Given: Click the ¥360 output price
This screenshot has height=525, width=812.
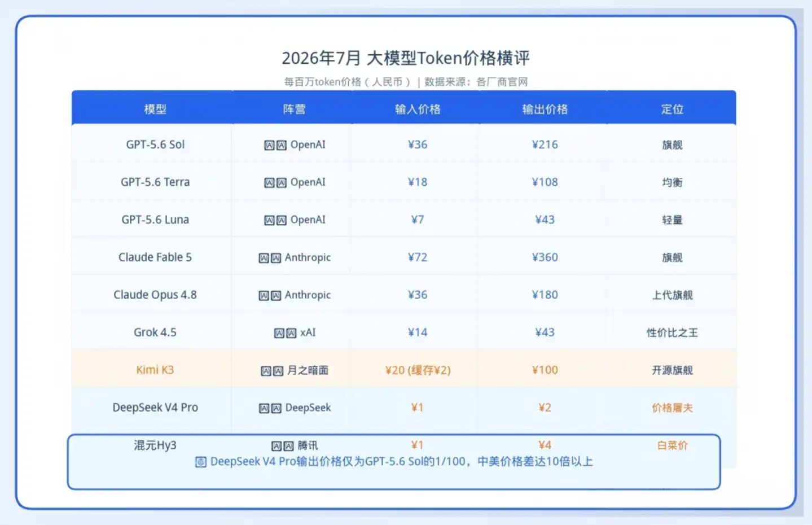Looking at the screenshot, I should tap(545, 257).
